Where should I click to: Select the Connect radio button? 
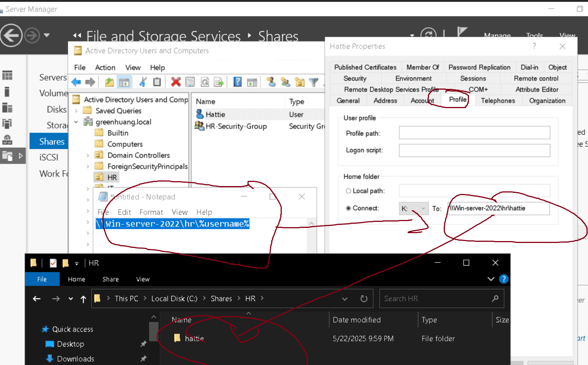coord(348,208)
